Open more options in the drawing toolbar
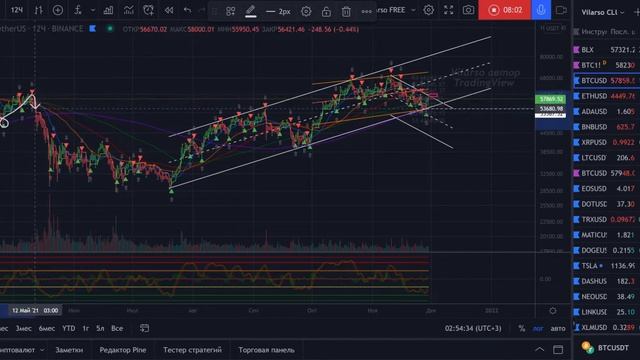Screen dimensions: 640x360 (x=367, y=11)
